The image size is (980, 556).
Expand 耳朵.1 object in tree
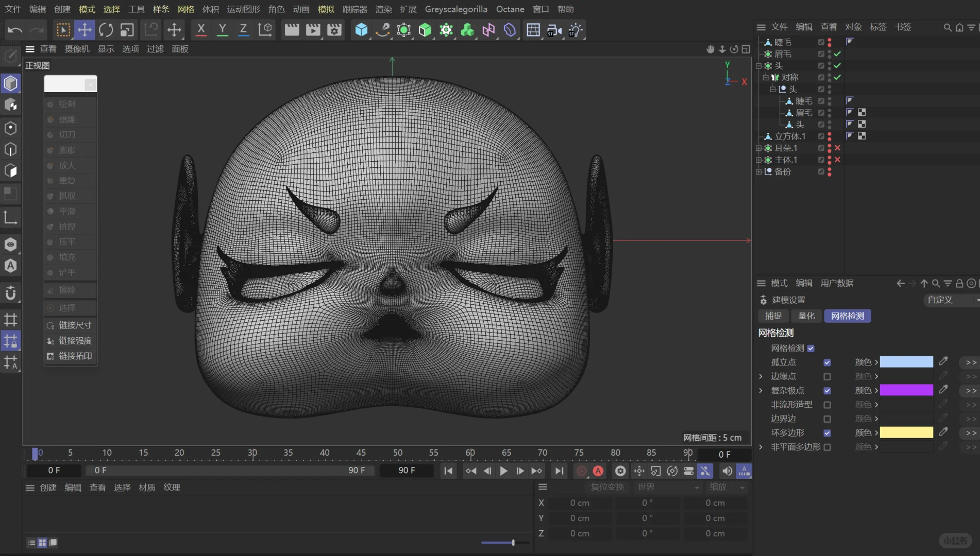coord(758,148)
